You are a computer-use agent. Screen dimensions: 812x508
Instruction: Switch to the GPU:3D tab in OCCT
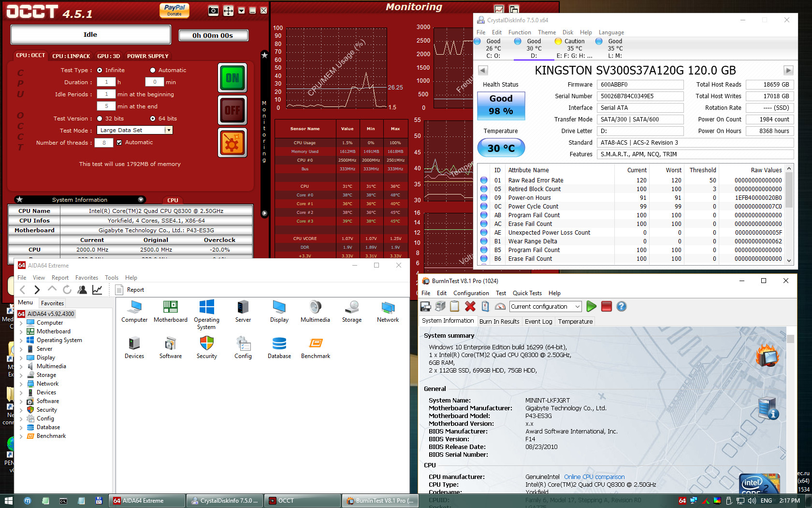coord(108,56)
